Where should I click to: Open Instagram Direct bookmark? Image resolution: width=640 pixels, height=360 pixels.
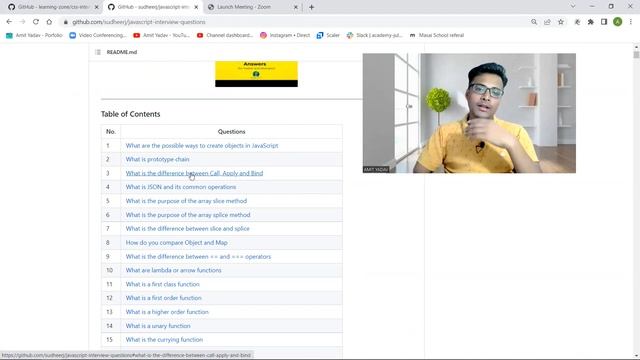[285, 36]
